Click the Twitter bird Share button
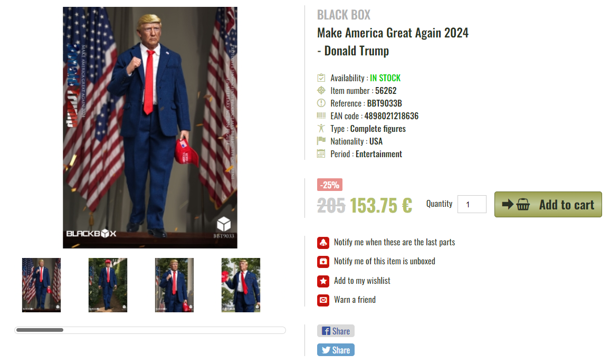The width and height of the screenshot is (610, 364). point(336,350)
